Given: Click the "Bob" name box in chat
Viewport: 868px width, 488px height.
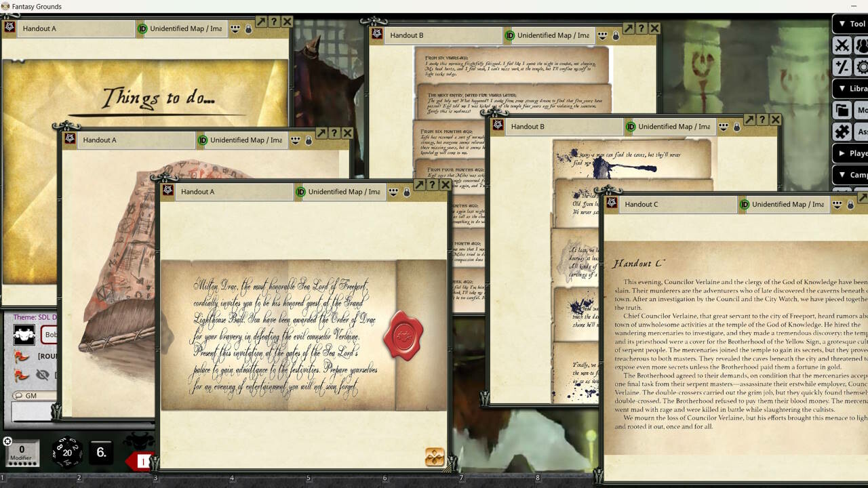Looking at the screenshot, I should click(x=50, y=334).
